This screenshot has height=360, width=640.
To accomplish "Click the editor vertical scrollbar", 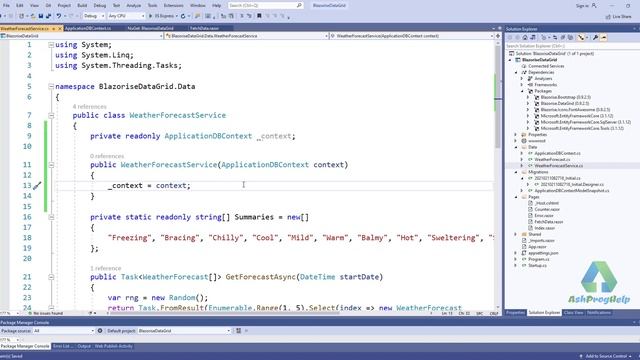I will click(x=498, y=176).
